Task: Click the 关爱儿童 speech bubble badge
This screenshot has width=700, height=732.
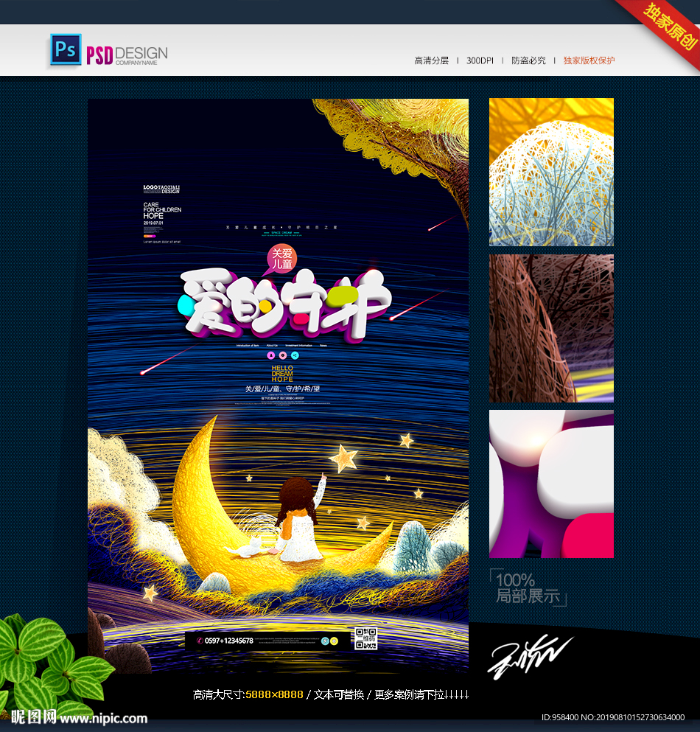Action: [x=281, y=259]
